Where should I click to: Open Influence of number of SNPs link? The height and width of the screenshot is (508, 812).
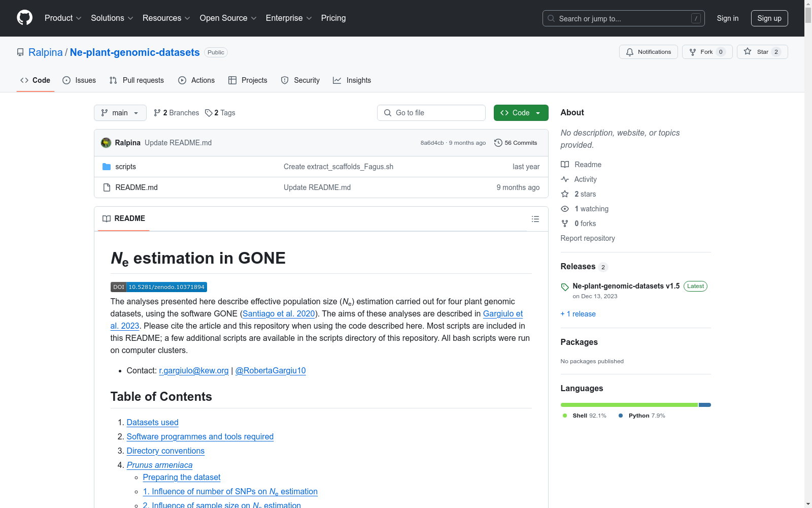[x=230, y=492]
